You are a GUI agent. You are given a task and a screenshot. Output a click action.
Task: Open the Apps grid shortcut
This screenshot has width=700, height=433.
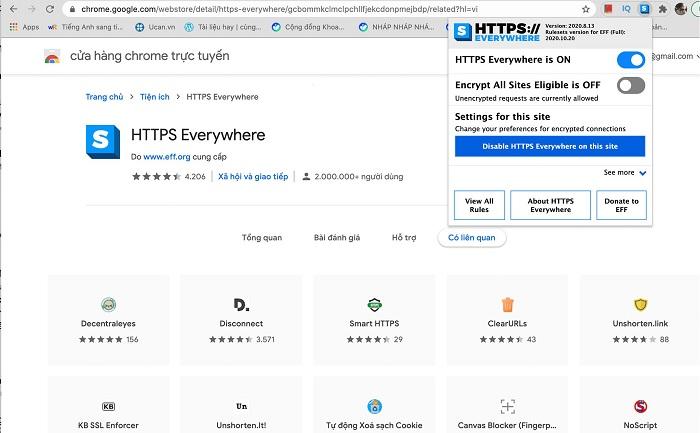25,27
